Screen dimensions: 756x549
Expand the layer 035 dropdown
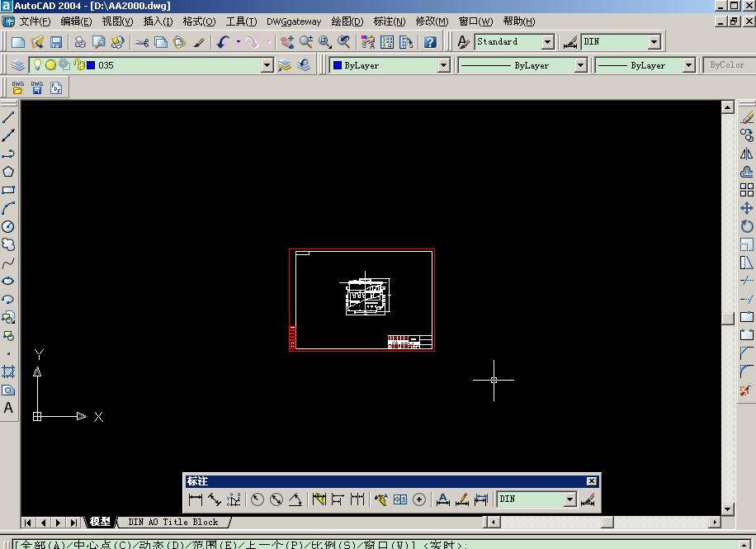[x=267, y=65]
